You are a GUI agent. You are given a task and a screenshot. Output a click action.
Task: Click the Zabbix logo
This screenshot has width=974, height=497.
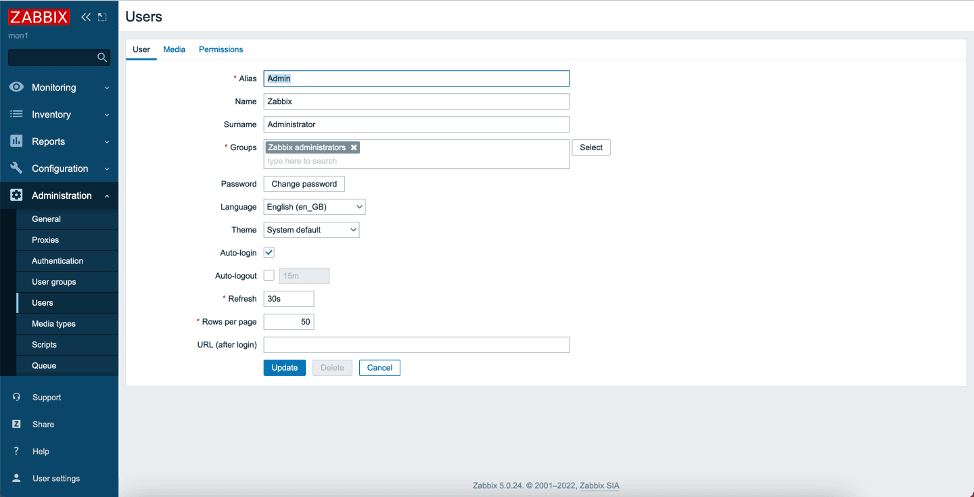point(39,17)
